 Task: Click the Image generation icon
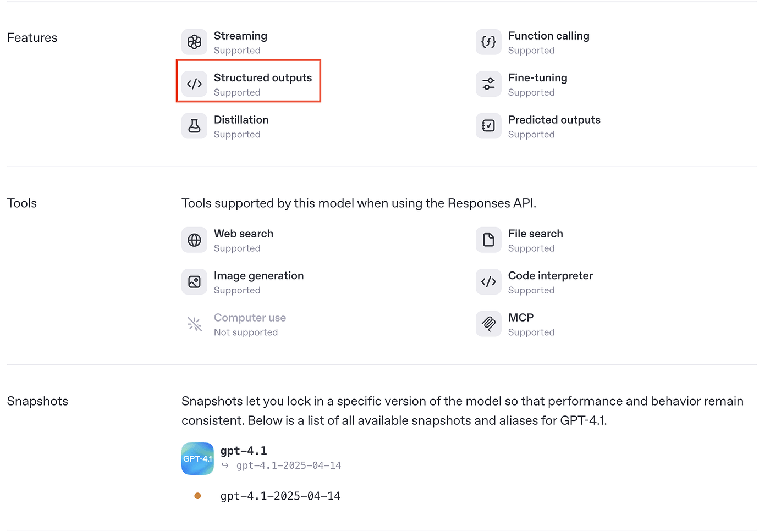[194, 281]
